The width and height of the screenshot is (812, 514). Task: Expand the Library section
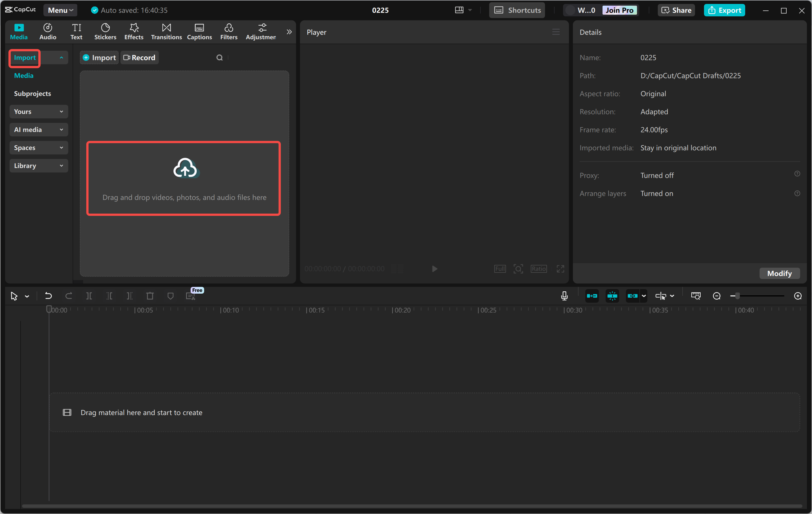(38, 165)
